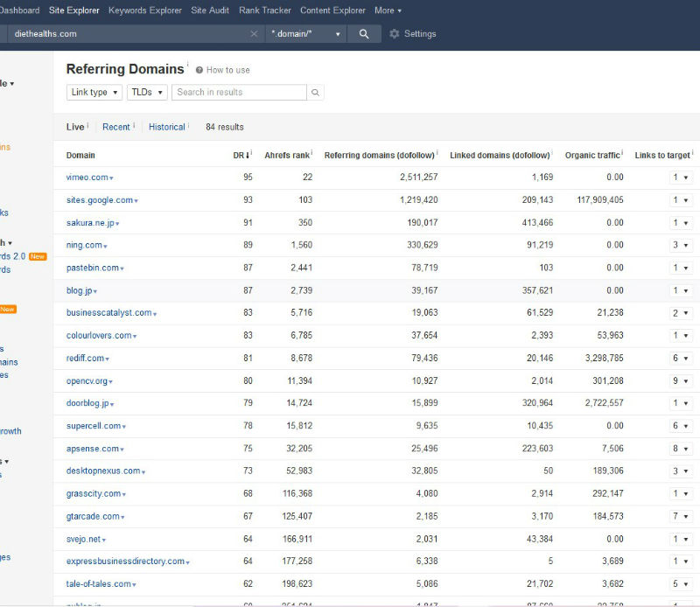This screenshot has width=700, height=607.
Task: Expand Links to target for vimeo.com row
Action: (x=680, y=178)
